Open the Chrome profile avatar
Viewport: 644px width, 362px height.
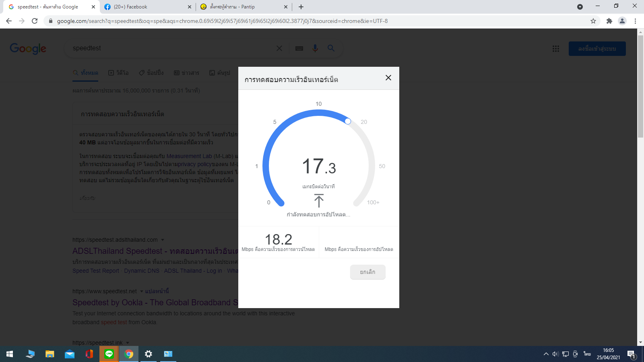(x=622, y=21)
